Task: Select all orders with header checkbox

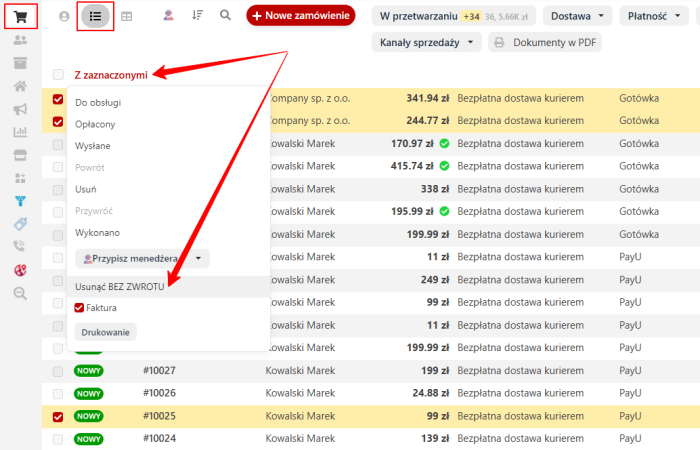Action: [58, 75]
